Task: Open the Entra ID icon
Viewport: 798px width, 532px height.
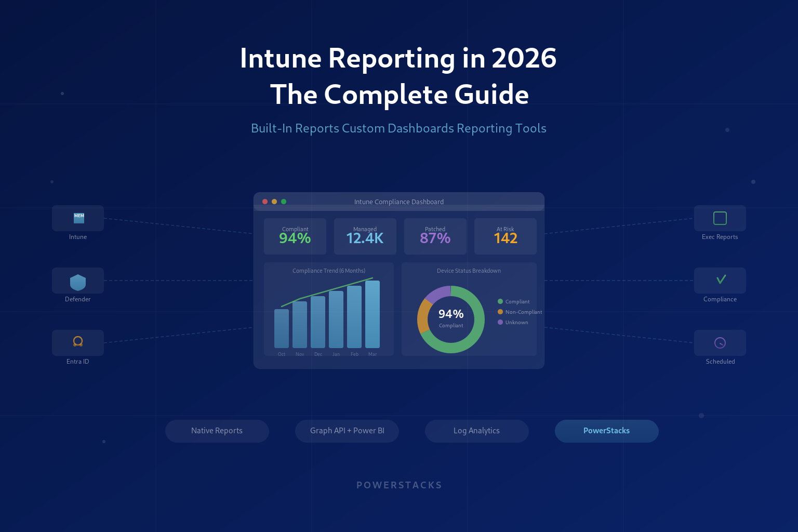Action: coord(77,341)
